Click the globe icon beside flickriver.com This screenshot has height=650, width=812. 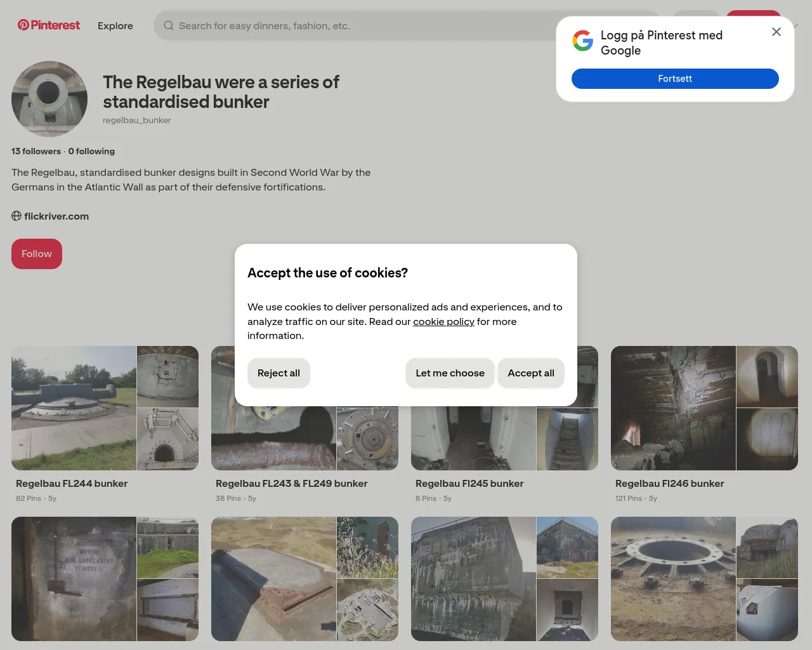16,216
